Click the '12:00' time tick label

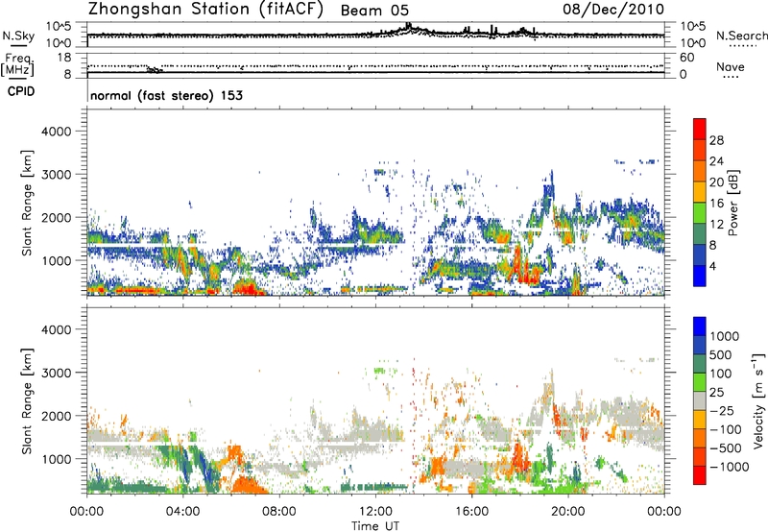[375, 512]
